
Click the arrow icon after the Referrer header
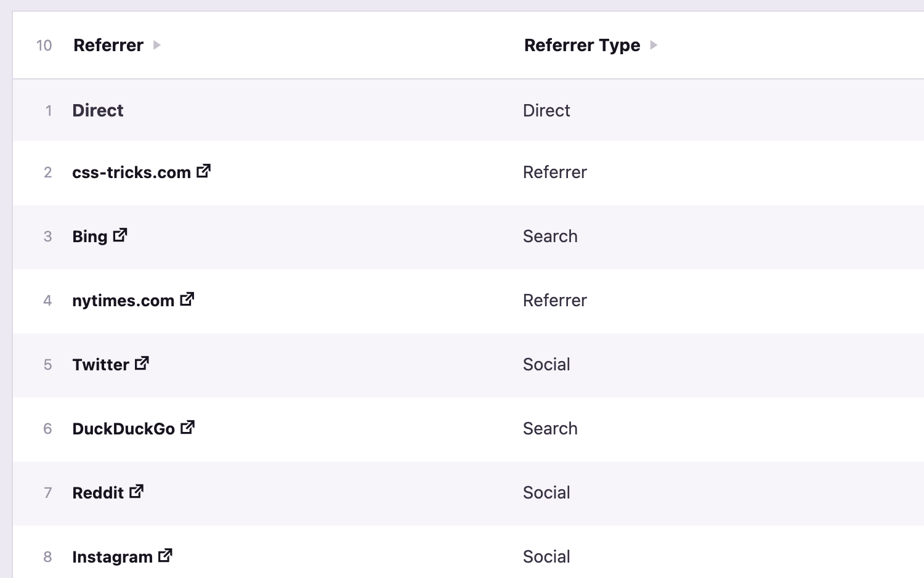click(x=157, y=45)
